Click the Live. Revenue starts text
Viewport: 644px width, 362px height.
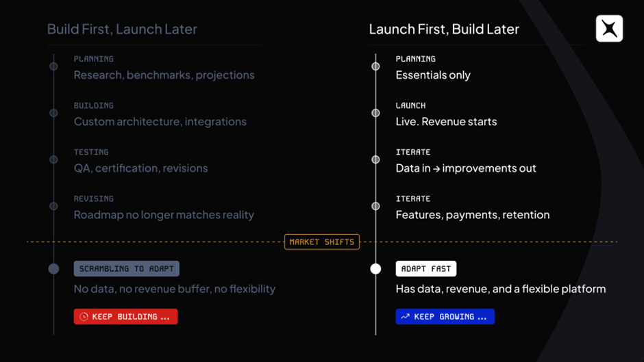click(446, 122)
